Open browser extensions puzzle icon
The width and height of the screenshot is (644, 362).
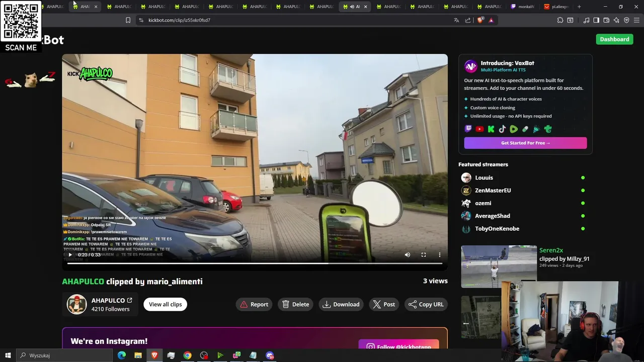pos(560,20)
